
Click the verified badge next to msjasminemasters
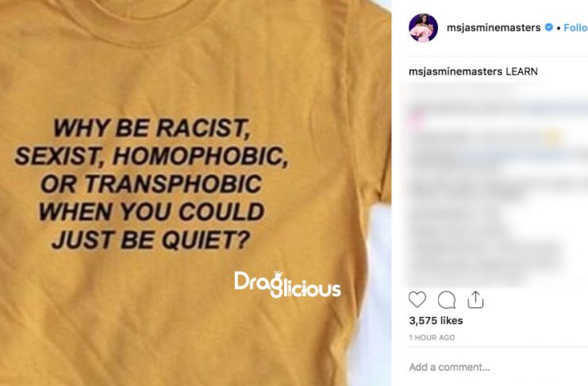coord(548,28)
